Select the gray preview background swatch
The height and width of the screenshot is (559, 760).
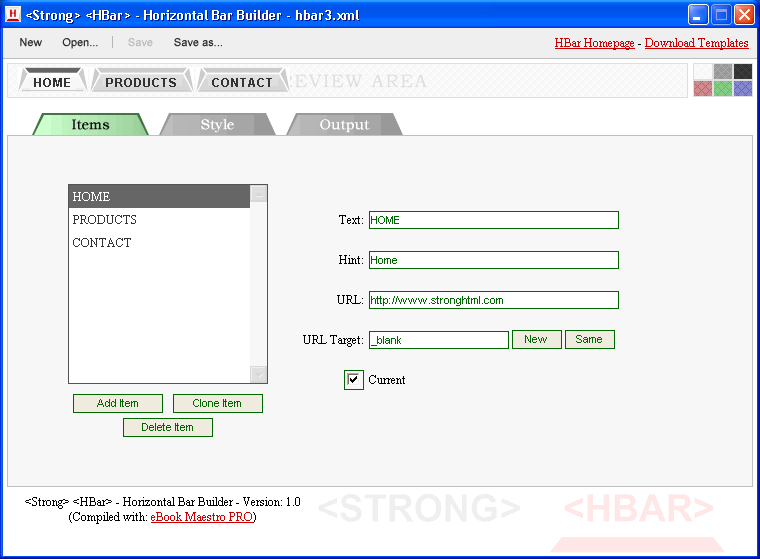(x=723, y=72)
